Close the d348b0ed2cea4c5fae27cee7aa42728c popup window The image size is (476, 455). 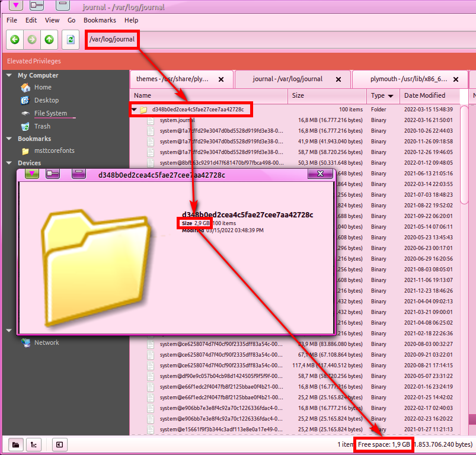click(x=320, y=174)
